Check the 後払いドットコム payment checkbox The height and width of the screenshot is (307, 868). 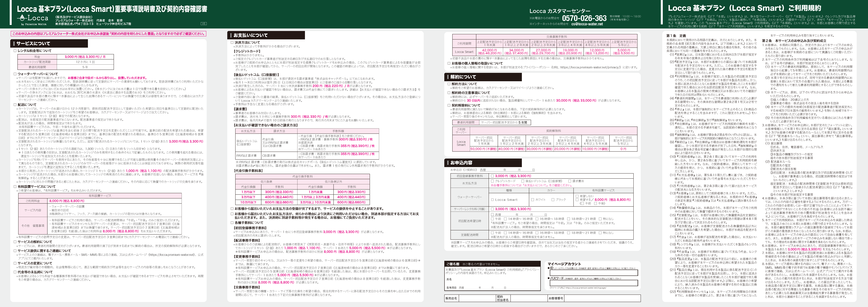(523, 181)
